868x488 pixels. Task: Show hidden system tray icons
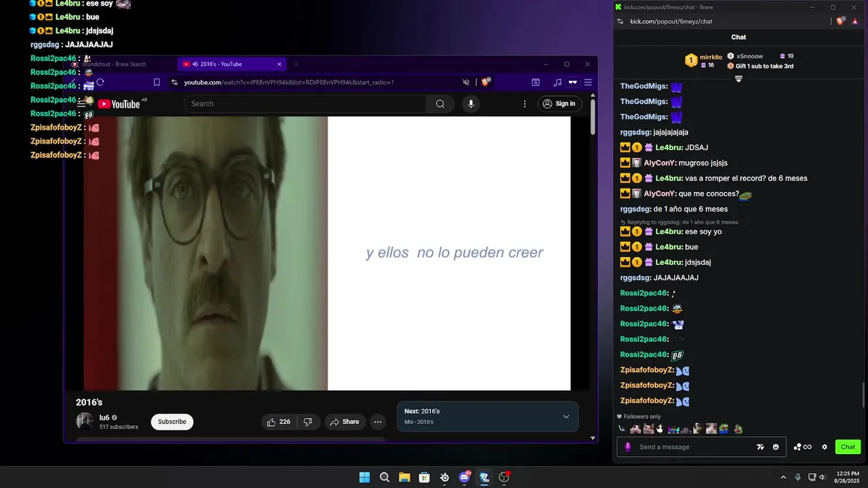click(783, 477)
